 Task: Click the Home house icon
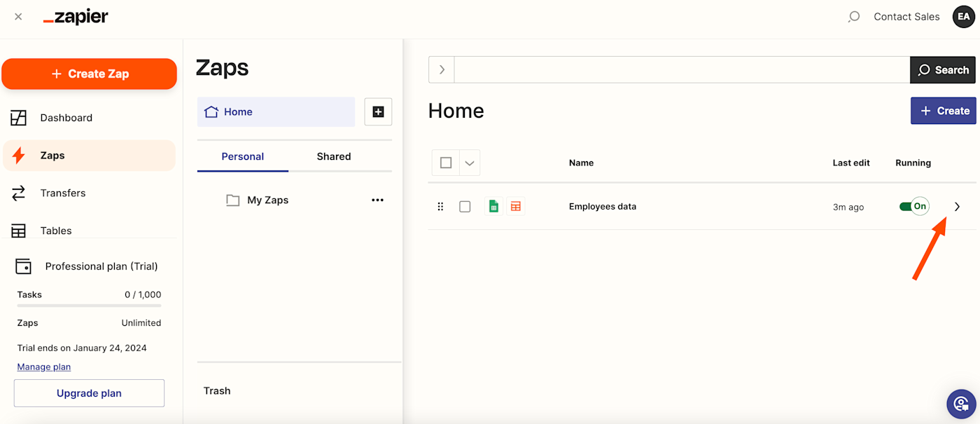pos(211,111)
